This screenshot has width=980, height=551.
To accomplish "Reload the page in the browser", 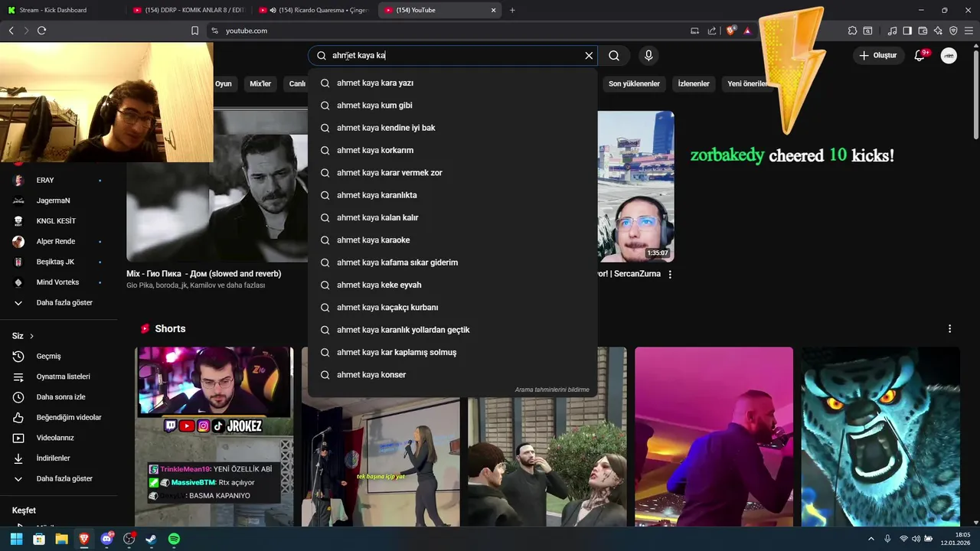I will [41, 31].
